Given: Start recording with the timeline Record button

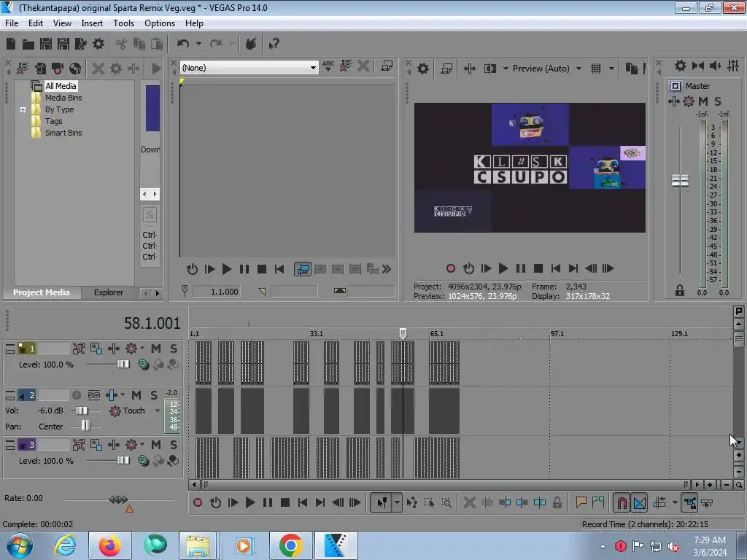Looking at the screenshot, I should (x=198, y=502).
